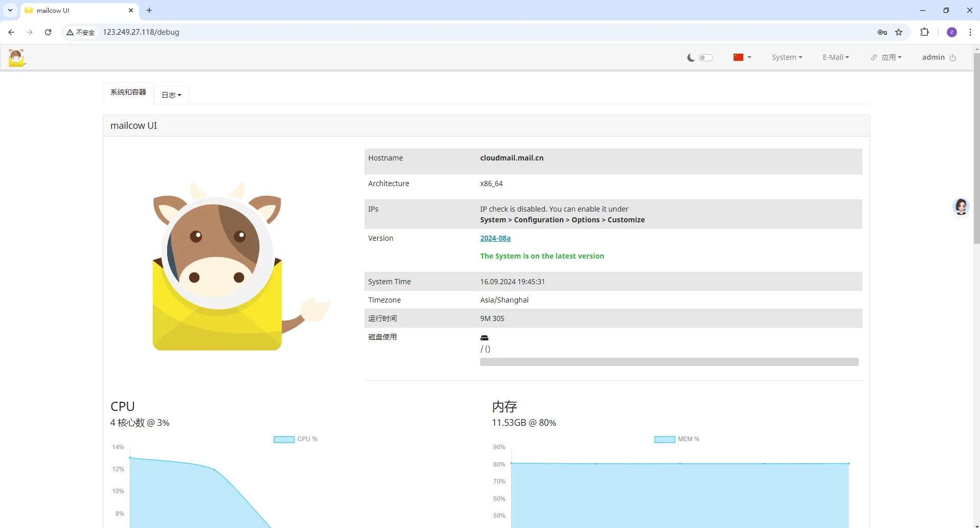Reload the current page
This screenshot has width=980, height=528.
click(48, 32)
